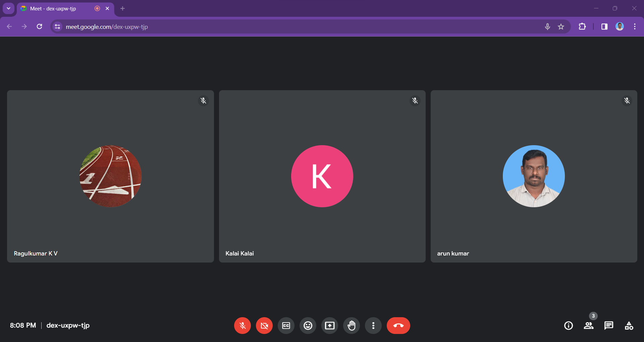Screen dimensions: 644x342
Task: Open the three-dot more options menu in call bar
Action: click(x=373, y=326)
